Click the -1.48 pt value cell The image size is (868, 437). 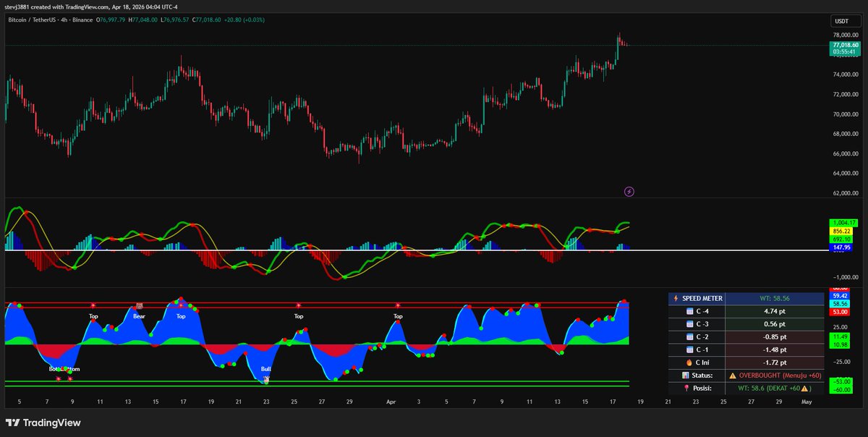[x=774, y=349]
